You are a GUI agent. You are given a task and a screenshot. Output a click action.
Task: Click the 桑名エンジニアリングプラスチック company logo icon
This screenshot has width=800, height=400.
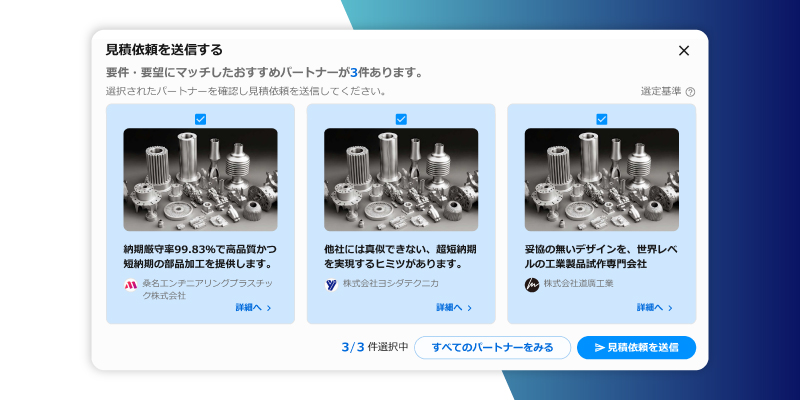coord(131,285)
